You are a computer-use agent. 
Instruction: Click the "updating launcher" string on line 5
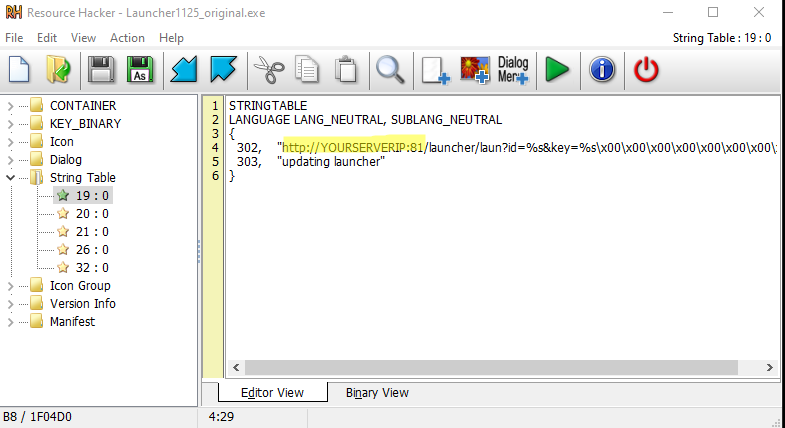pos(331,162)
